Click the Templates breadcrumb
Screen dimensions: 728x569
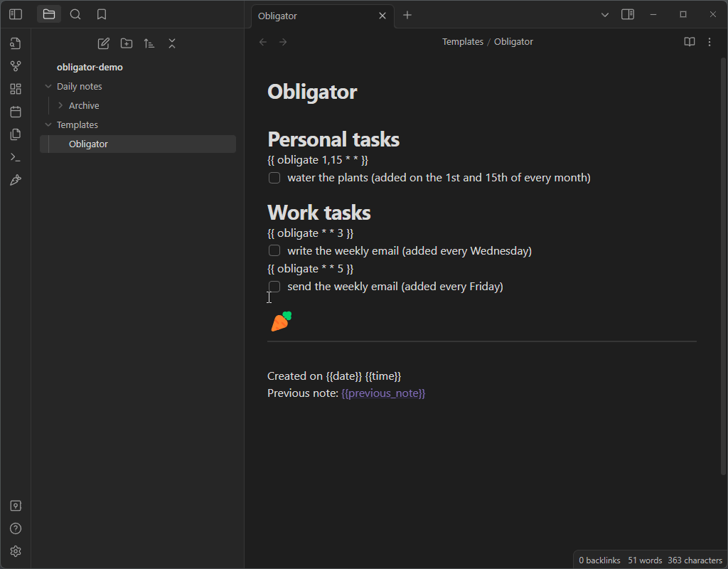[462, 42]
